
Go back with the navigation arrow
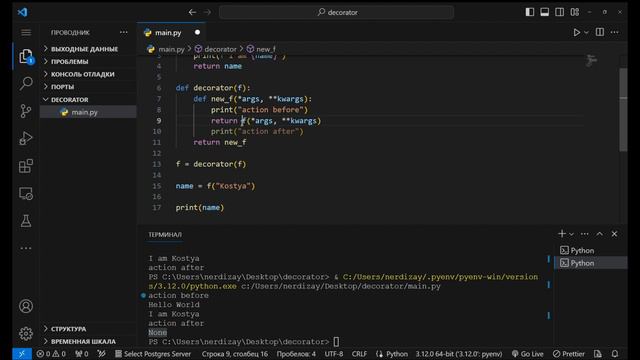click(192, 12)
